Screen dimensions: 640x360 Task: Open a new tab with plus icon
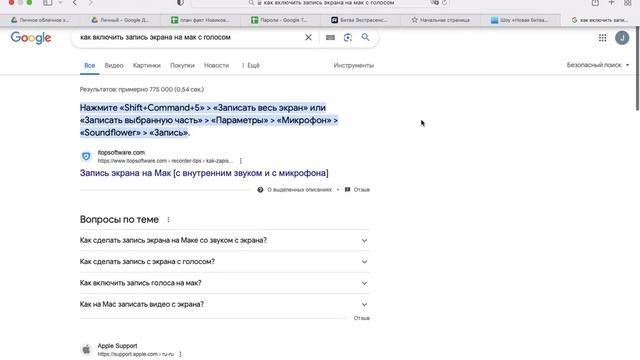coord(611,3)
